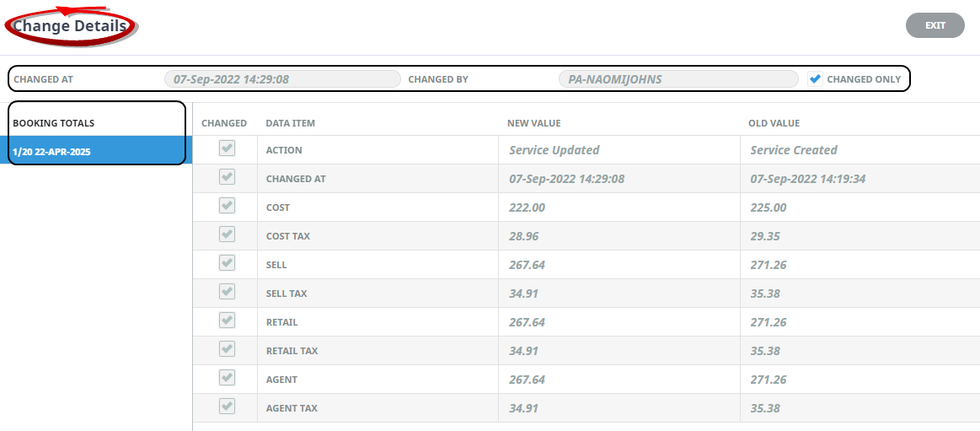Toggle the RETAIL row changed checkbox
Viewport: 980px width, 431px height.
(x=227, y=321)
